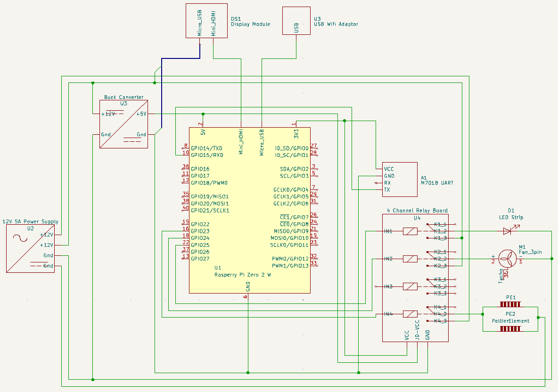The height and width of the screenshot is (392, 558).
Task: Click the GCLK0/GPIO4 pin label
Action: (x=291, y=189)
